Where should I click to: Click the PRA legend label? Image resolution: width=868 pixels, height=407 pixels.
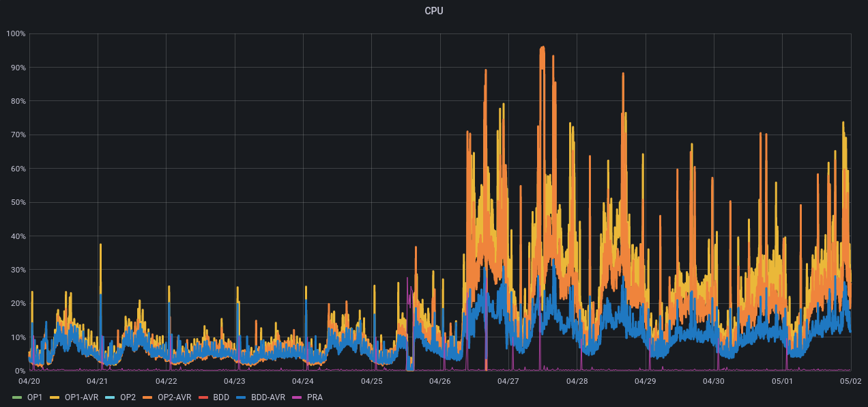pos(315,397)
